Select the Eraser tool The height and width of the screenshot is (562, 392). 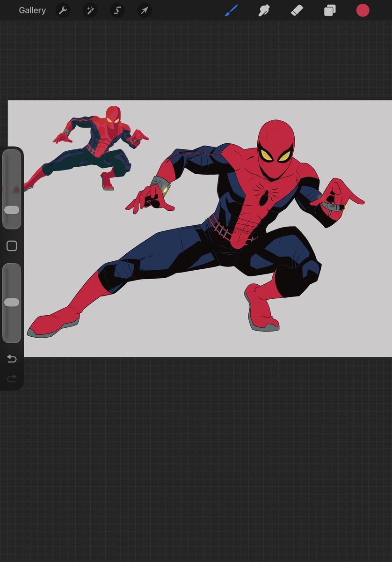click(x=297, y=10)
